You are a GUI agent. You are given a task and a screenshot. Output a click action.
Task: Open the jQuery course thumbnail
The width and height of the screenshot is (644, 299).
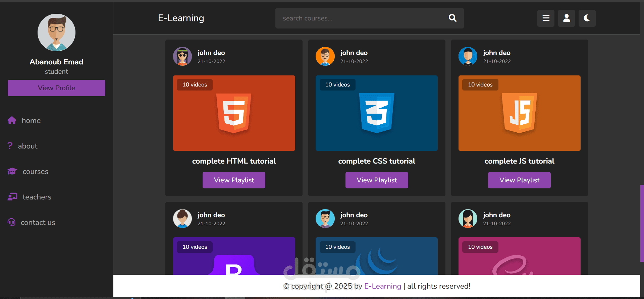[377, 256]
